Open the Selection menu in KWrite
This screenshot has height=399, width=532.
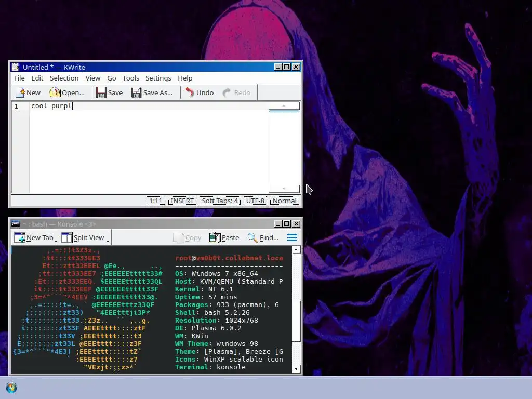[64, 78]
